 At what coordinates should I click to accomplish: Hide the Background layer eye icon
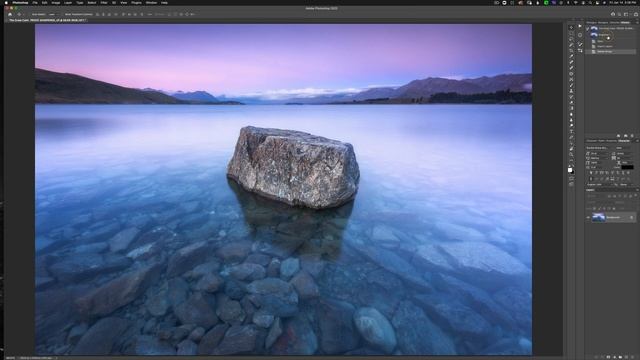pos(588,217)
